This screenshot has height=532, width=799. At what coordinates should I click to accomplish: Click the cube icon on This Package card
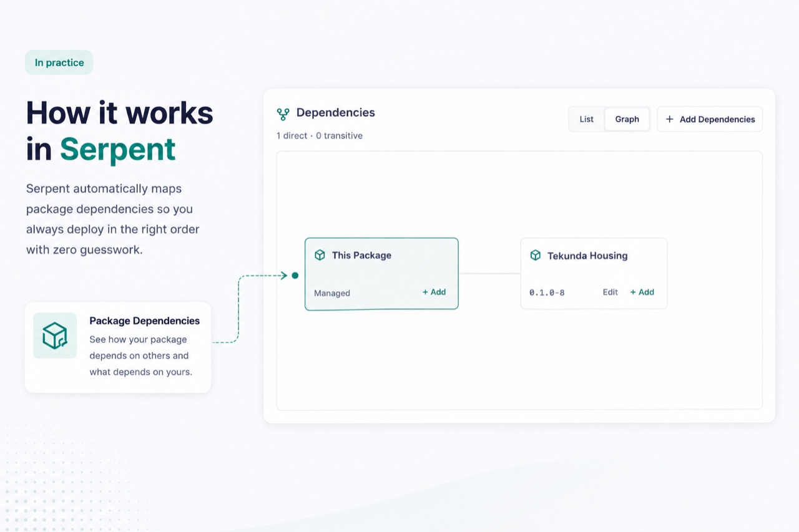[320, 255]
